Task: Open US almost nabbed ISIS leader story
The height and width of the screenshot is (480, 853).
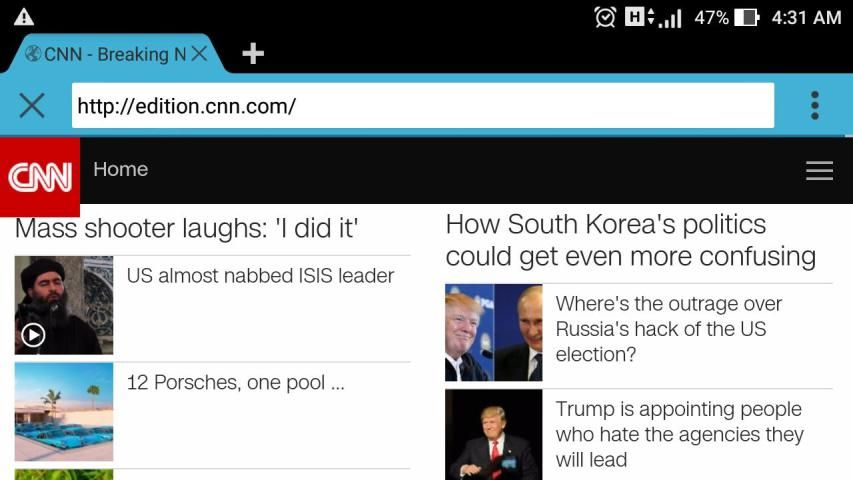Action: click(260, 276)
